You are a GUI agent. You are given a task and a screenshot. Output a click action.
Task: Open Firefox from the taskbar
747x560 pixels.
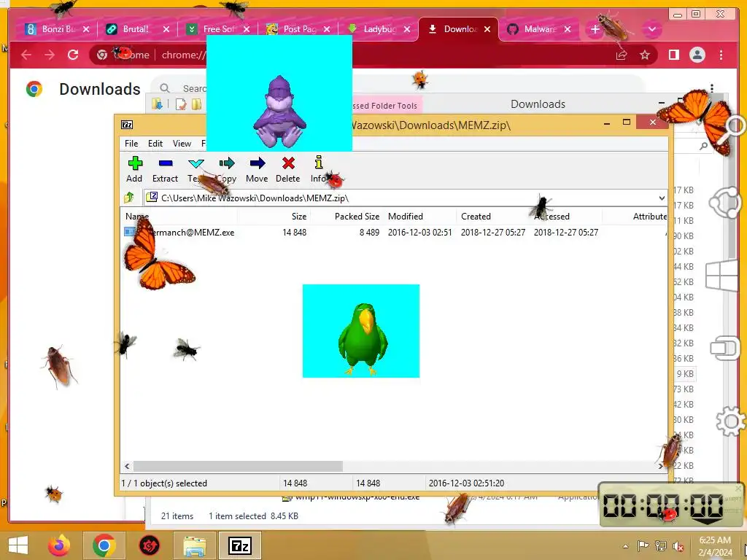59,545
